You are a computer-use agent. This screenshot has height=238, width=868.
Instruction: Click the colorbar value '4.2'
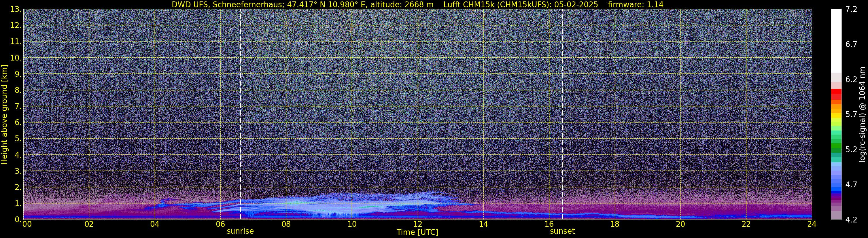(x=851, y=220)
